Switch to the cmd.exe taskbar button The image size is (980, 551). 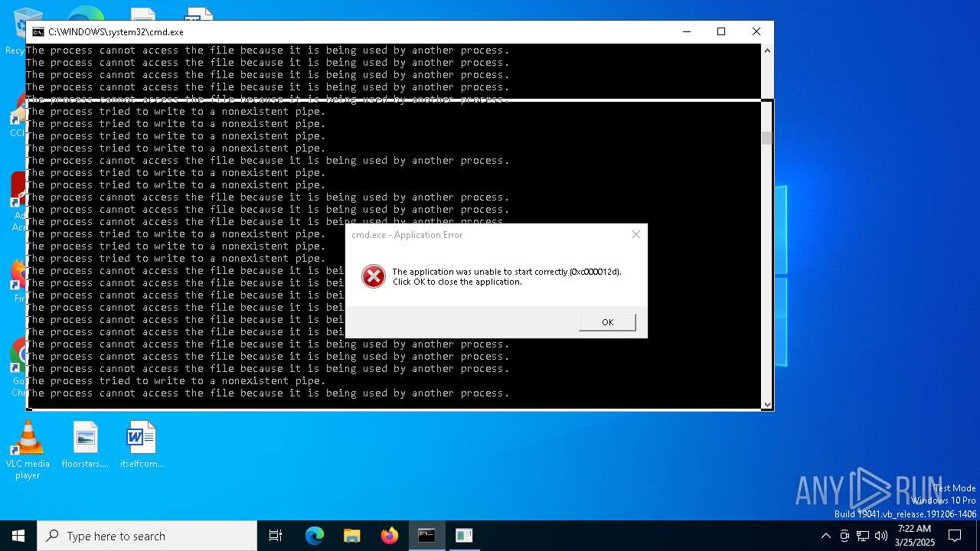pyautogui.click(x=426, y=536)
